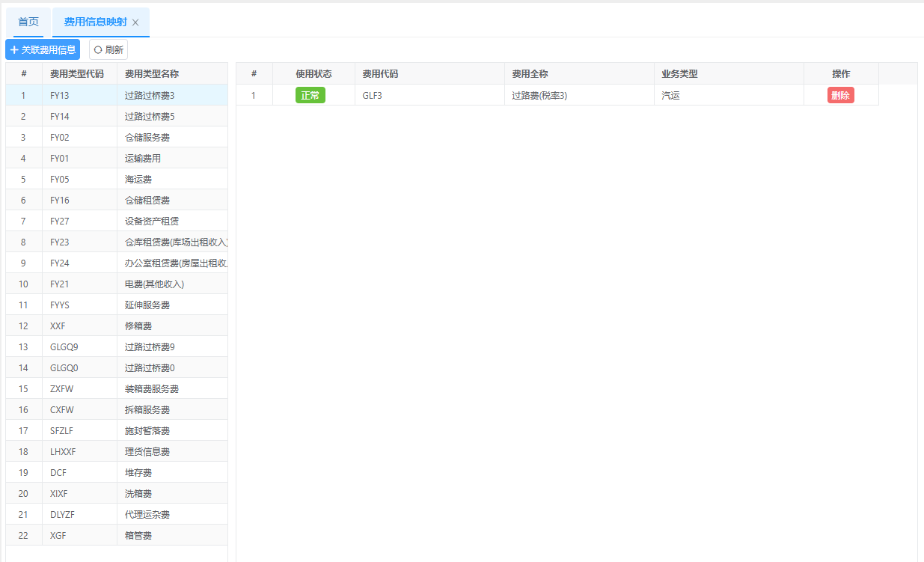Click the 关联费用信息 add button
The height and width of the screenshot is (562, 924).
pyautogui.click(x=43, y=49)
